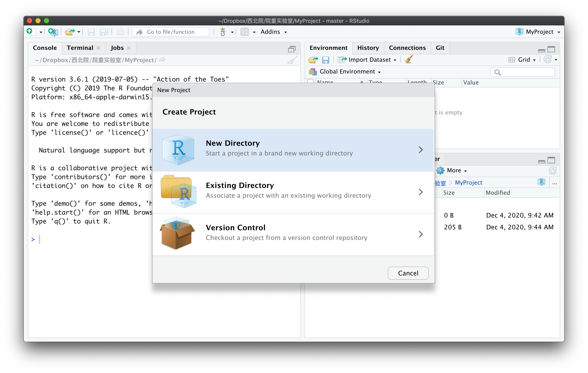Click the Environment refresh icon
This screenshot has width=588, height=373.
[548, 59]
